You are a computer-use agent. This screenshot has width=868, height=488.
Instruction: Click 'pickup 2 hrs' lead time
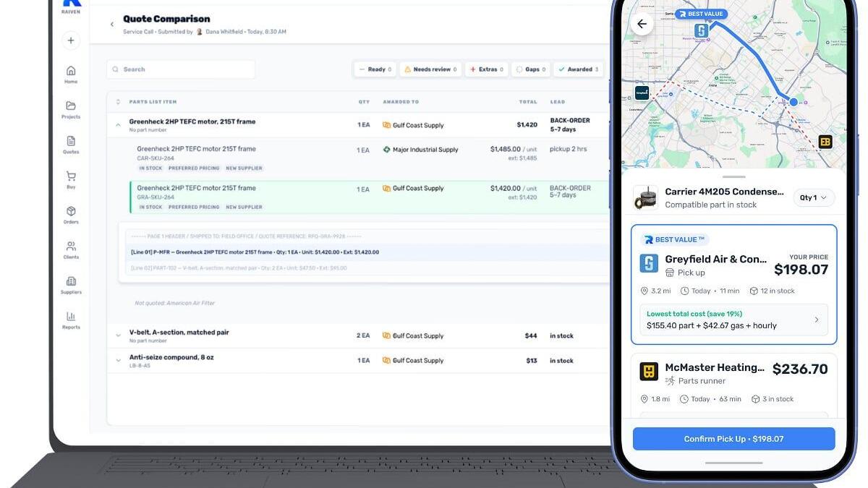point(568,149)
